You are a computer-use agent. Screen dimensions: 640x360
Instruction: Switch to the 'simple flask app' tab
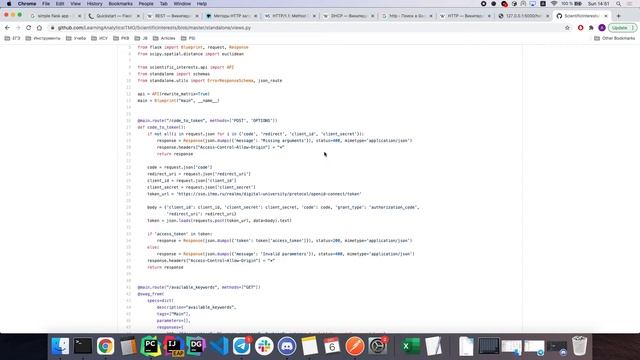coord(53,16)
